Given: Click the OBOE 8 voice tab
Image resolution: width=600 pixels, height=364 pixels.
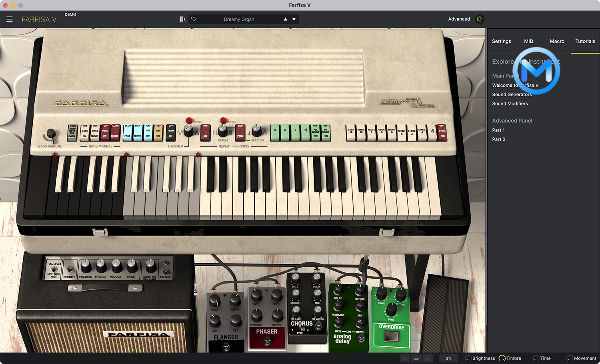Looking at the screenshot, I should point(381,132).
